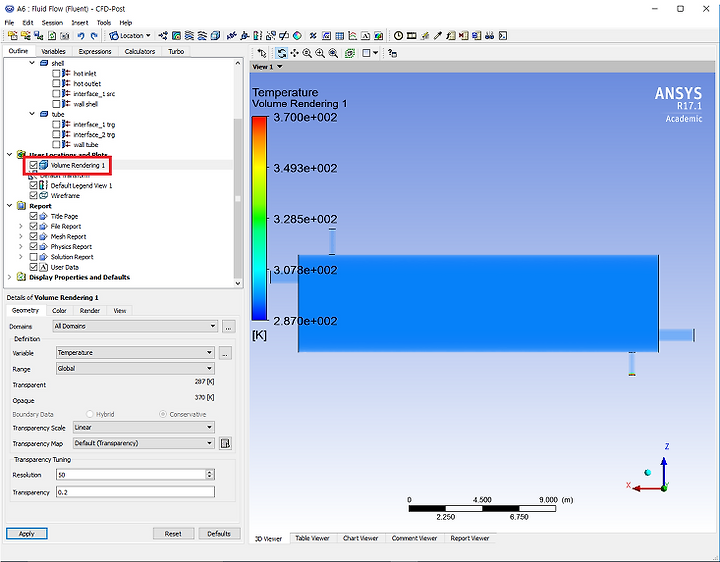This screenshot has height=562, width=720.
Task: Click the Variable browse ellipsis button
Action: click(225, 353)
